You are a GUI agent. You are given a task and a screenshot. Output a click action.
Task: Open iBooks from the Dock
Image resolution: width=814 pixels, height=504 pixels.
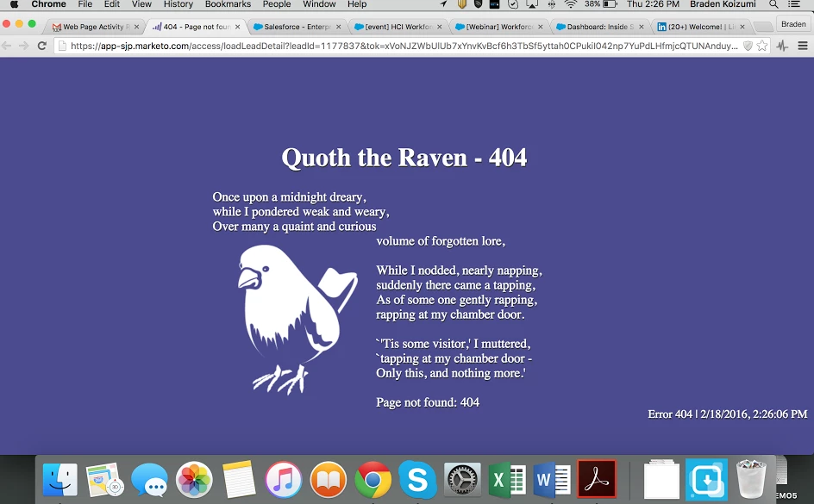click(328, 480)
